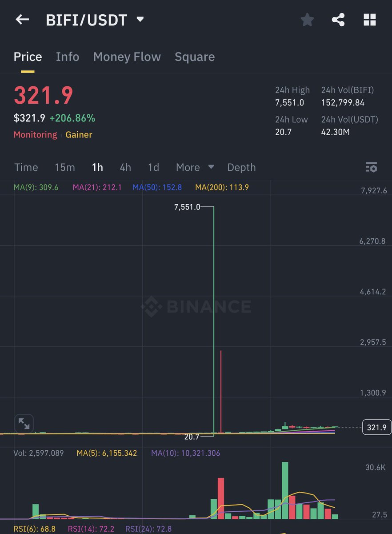Tap the 7,551.0 high marker on chart

pos(187,207)
